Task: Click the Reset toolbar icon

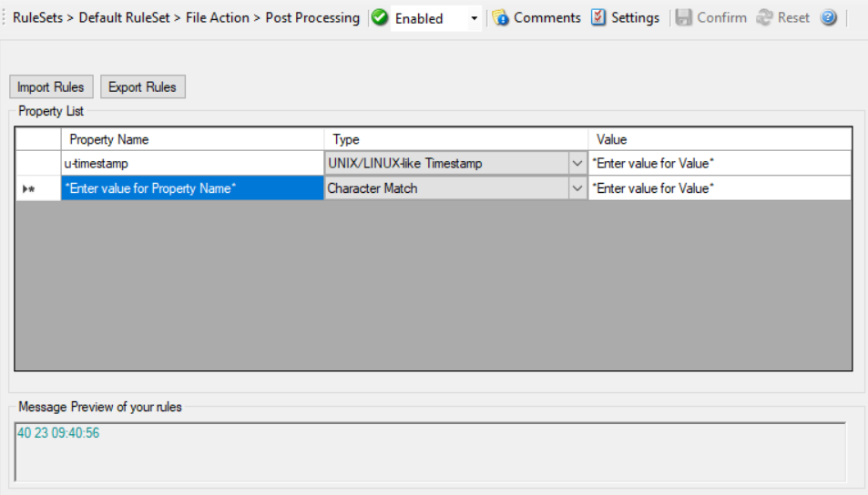Action: (x=764, y=18)
